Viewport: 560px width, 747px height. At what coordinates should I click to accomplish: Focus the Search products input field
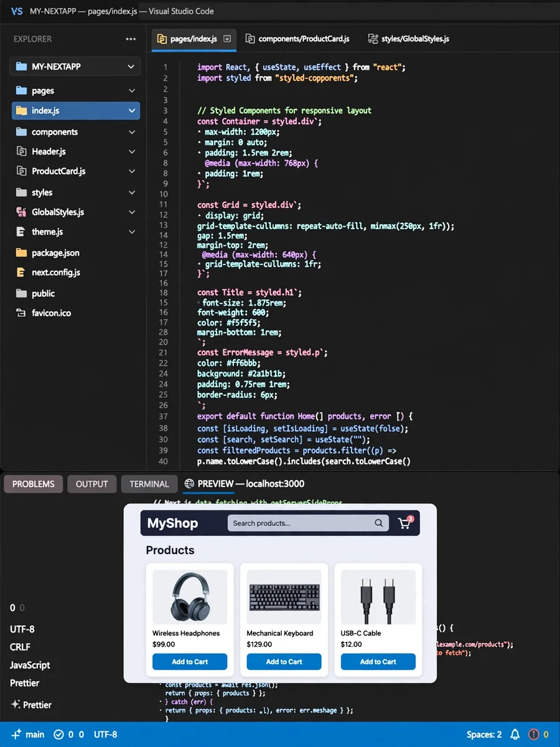[x=308, y=524]
